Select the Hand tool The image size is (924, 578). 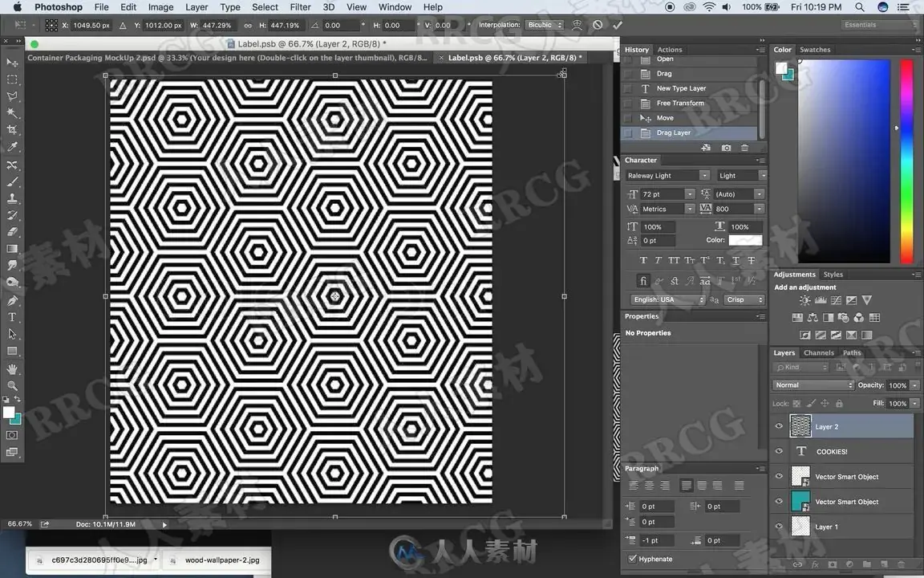pyautogui.click(x=12, y=369)
